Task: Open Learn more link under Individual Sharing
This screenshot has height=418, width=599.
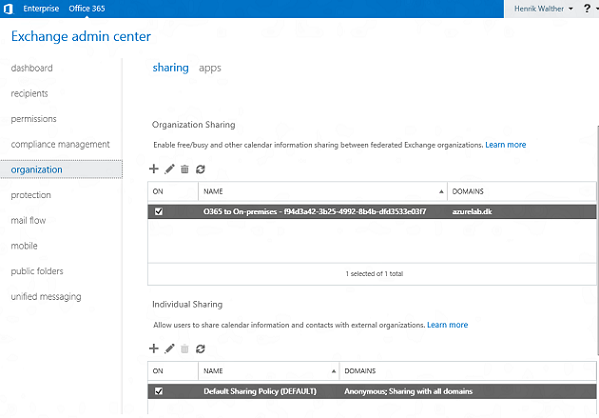Action: pyautogui.click(x=447, y=325)
